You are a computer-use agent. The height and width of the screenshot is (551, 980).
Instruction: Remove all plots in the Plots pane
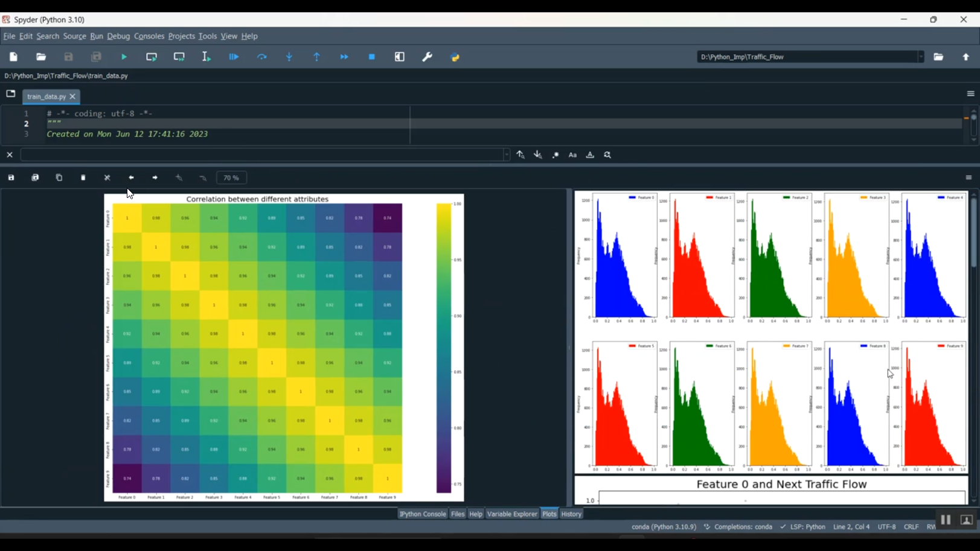click(107, 178)
